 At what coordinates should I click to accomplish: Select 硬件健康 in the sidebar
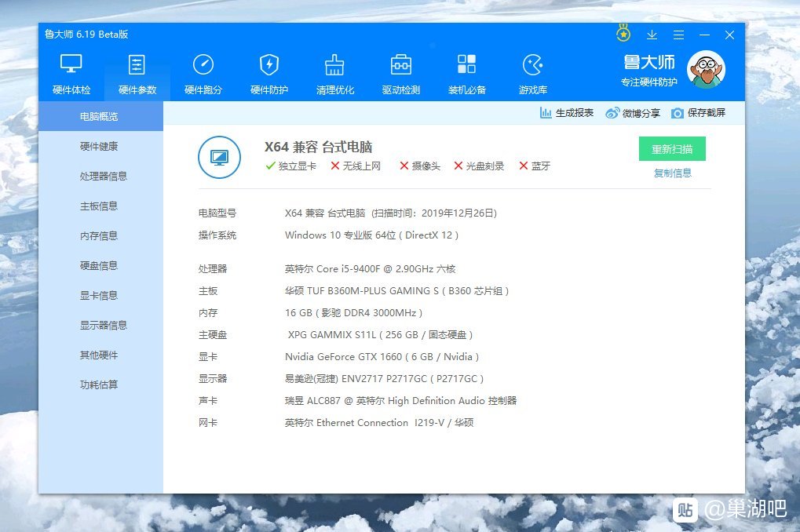tap(100, 147)
